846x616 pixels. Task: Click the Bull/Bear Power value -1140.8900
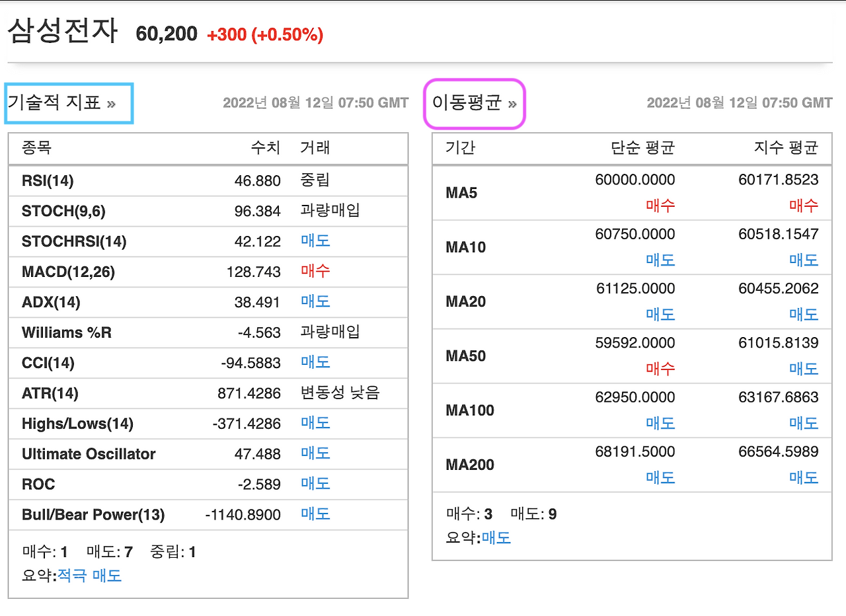(243, 515)
